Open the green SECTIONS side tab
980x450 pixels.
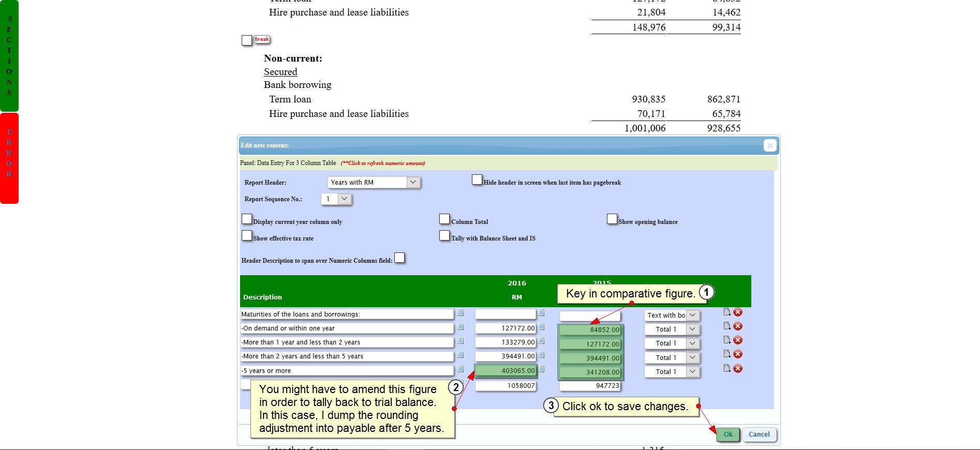tap(9, 56)
